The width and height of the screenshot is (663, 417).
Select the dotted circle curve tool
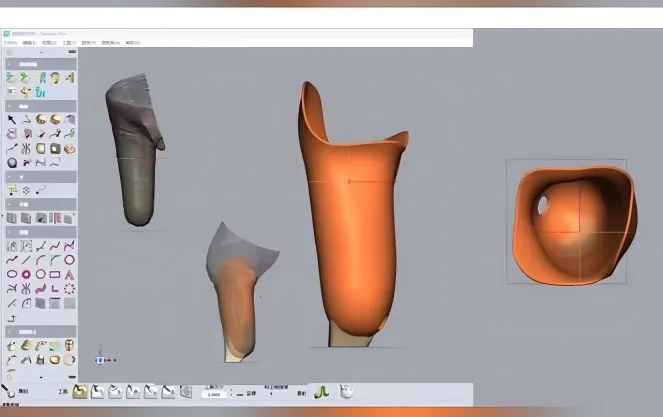69,288
